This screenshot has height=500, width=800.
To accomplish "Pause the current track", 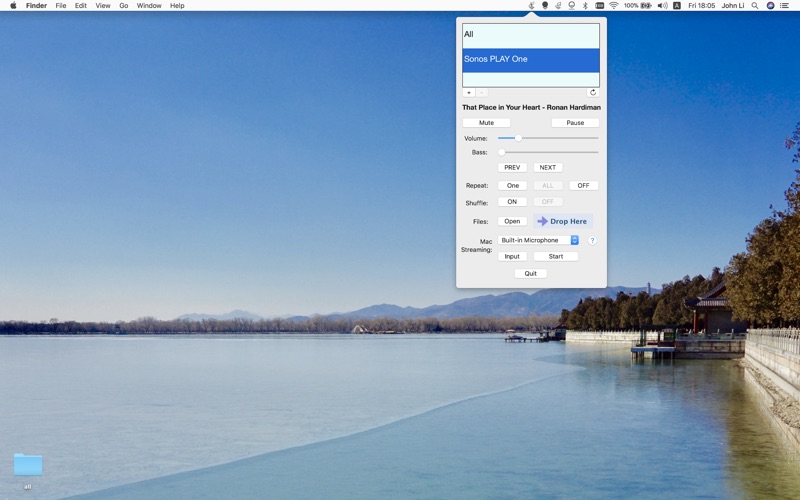I will point(575,122).
